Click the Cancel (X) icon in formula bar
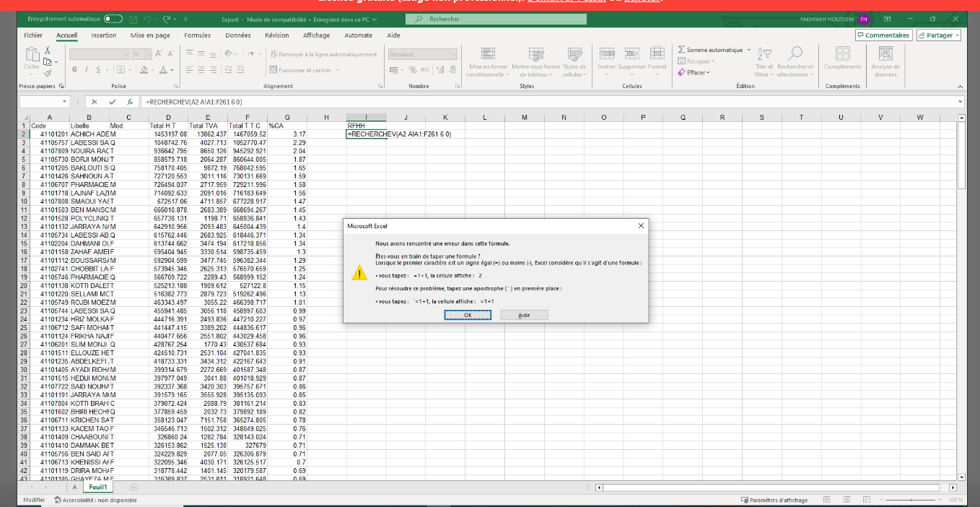 pos(95,102)
